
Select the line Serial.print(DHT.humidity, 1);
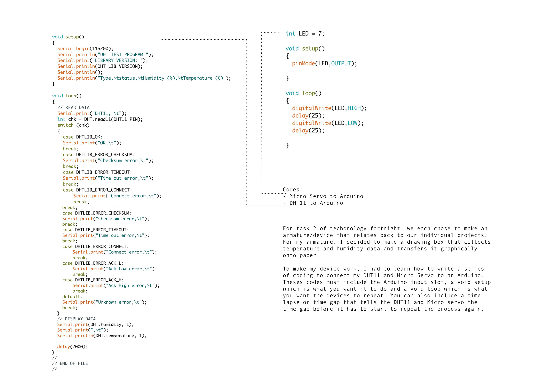click(x=96, y=324)
